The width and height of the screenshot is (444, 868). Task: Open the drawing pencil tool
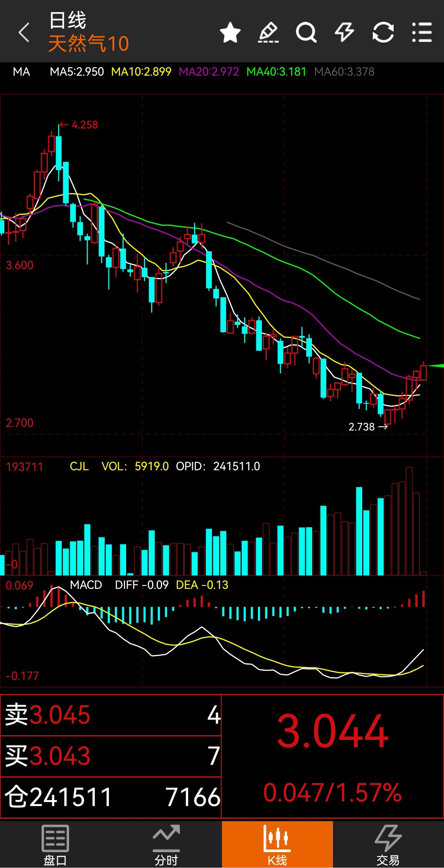269,32
